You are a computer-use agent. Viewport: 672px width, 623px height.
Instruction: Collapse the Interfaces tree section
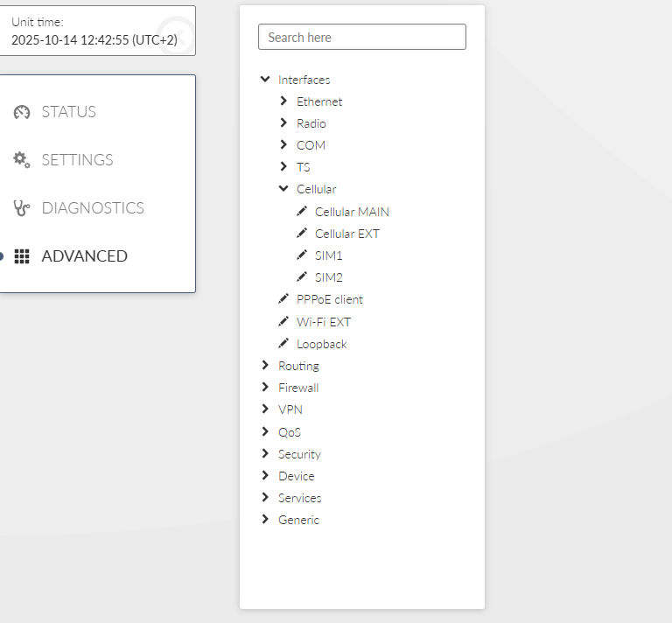265,80
